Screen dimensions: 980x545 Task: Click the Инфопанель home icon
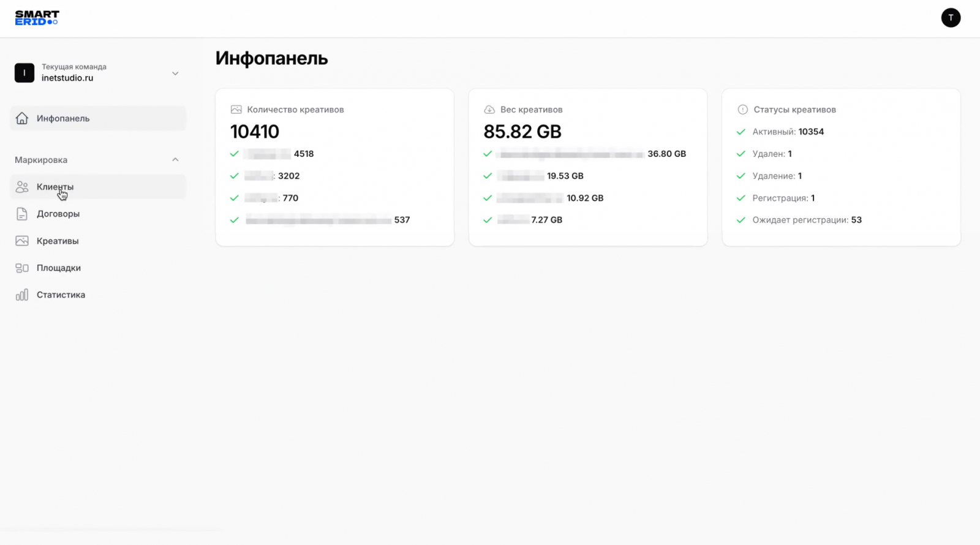(22, 118)
